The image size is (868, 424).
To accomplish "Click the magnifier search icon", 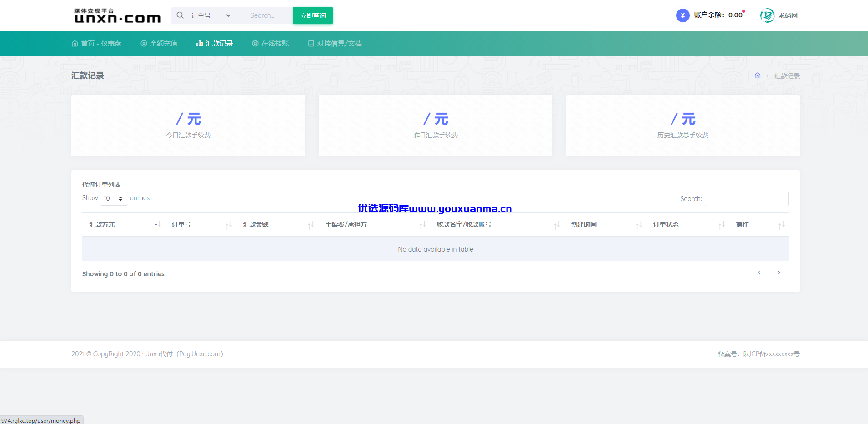I will [x=180, y=15].
